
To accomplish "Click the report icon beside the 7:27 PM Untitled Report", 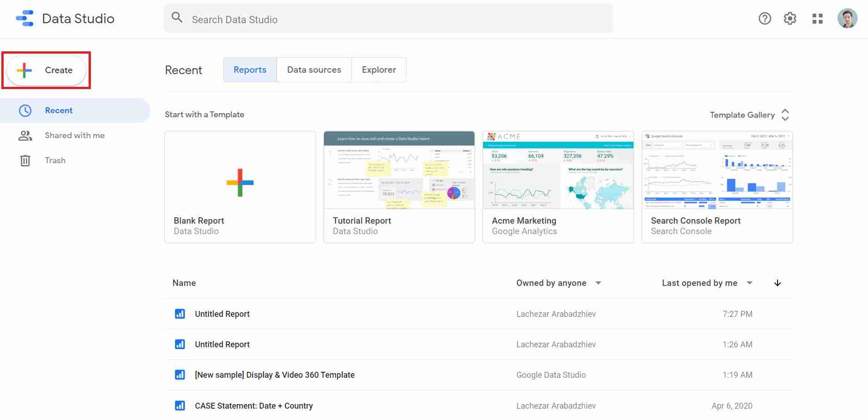I will pos(180,314).
